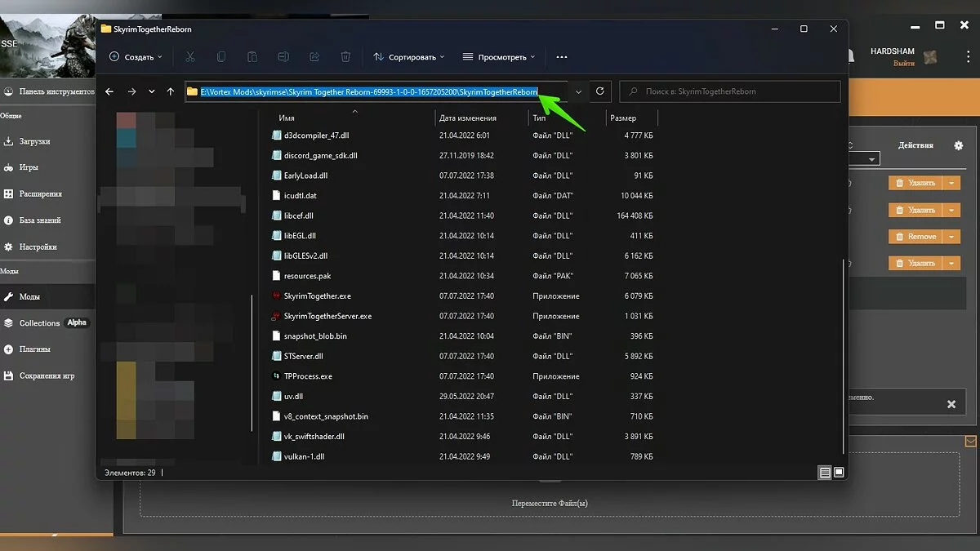
Task: Go up one folder level with up arrow
Action: point(171,91)
